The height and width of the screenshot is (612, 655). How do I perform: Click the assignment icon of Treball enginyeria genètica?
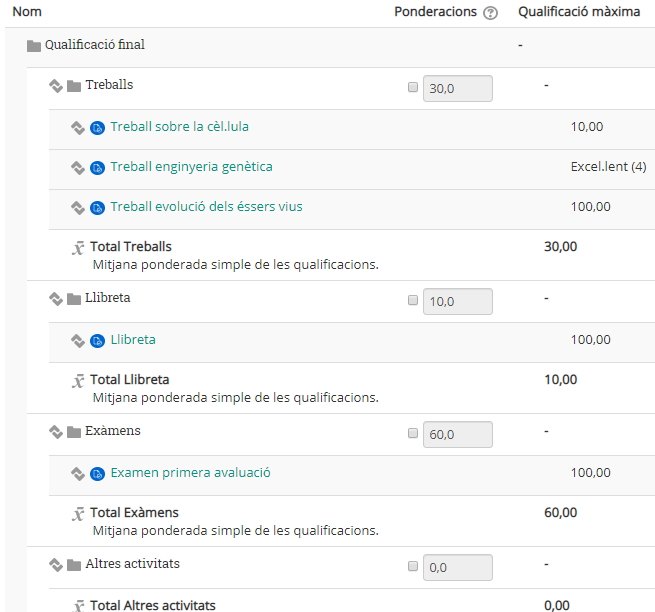(x=97, y=168)
